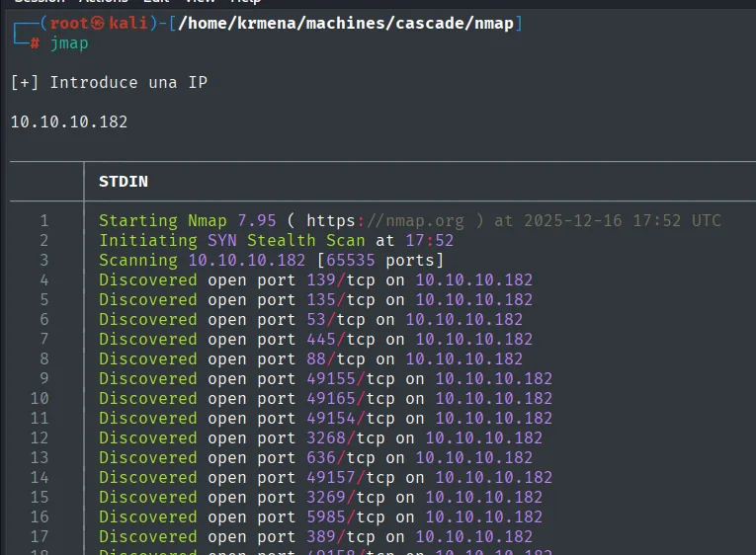Click the 'jmap' command at the prompt
Viewport: 756px width, 555px height.
point(69,43)
